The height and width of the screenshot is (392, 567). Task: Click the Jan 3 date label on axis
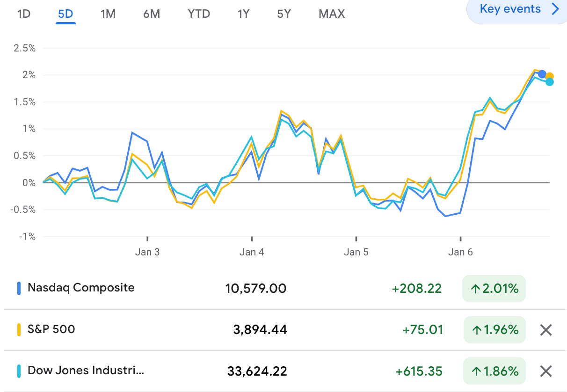147,252
